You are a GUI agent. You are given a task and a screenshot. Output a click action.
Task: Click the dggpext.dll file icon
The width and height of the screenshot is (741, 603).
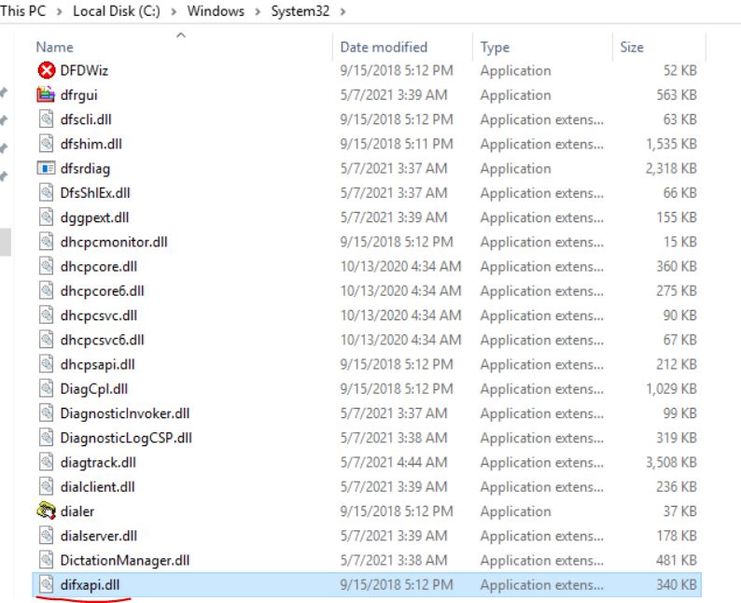(x=46, y=217)
